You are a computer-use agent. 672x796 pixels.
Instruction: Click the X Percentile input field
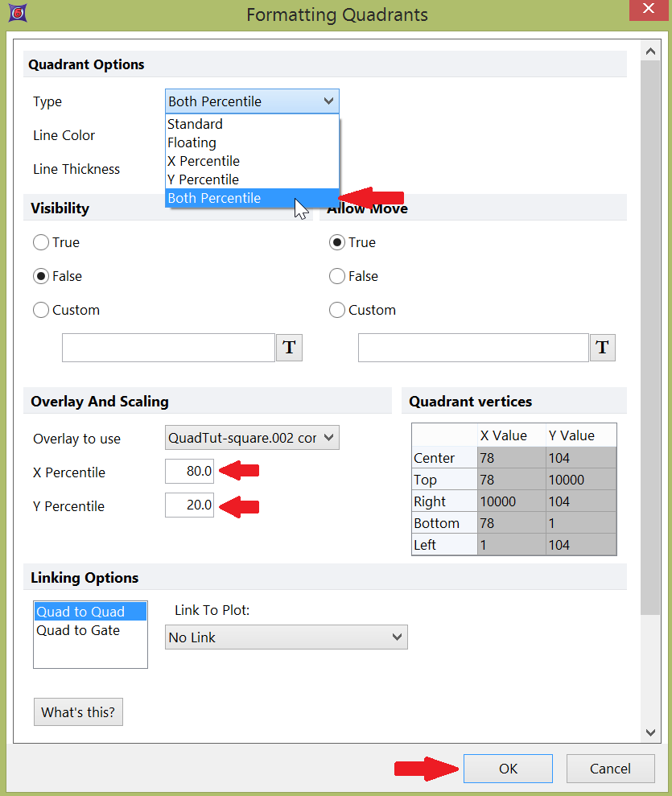pos(190,472)
